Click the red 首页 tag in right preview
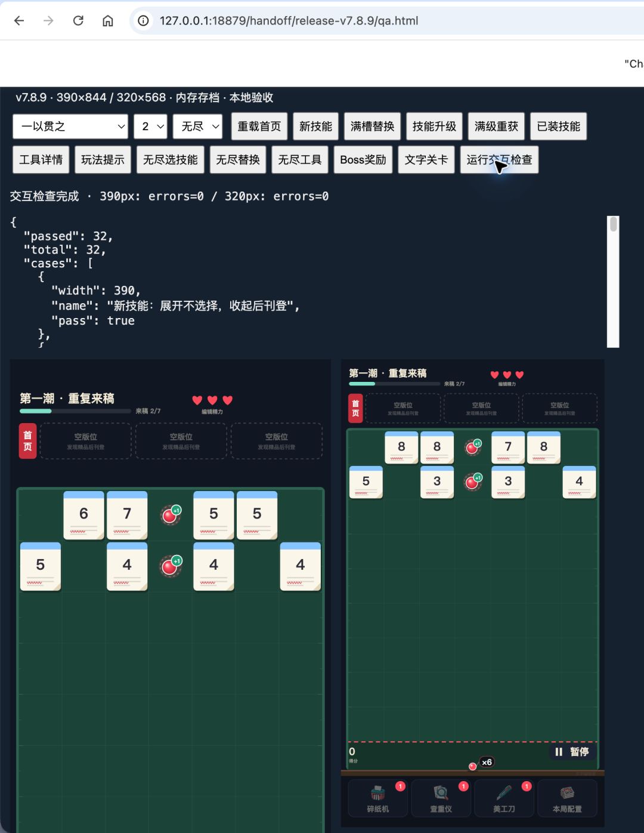644x833 pixels. pyautogui.click(x=355, y=408)
